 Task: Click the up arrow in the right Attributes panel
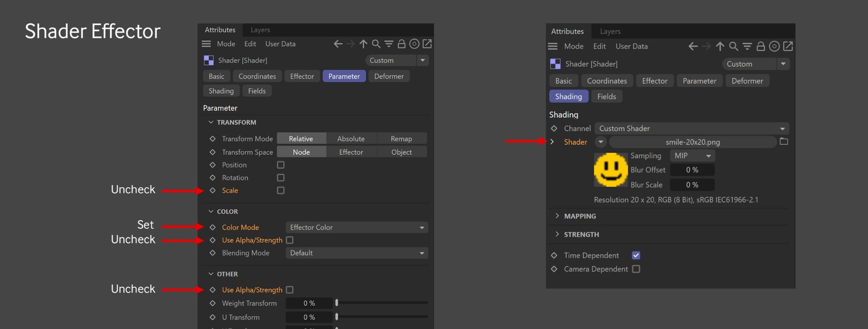point(720,46)
